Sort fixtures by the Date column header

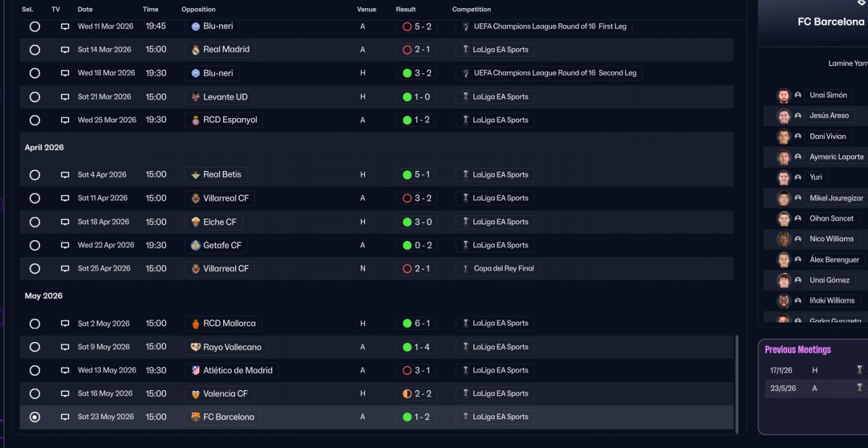(x=85, y=10)
